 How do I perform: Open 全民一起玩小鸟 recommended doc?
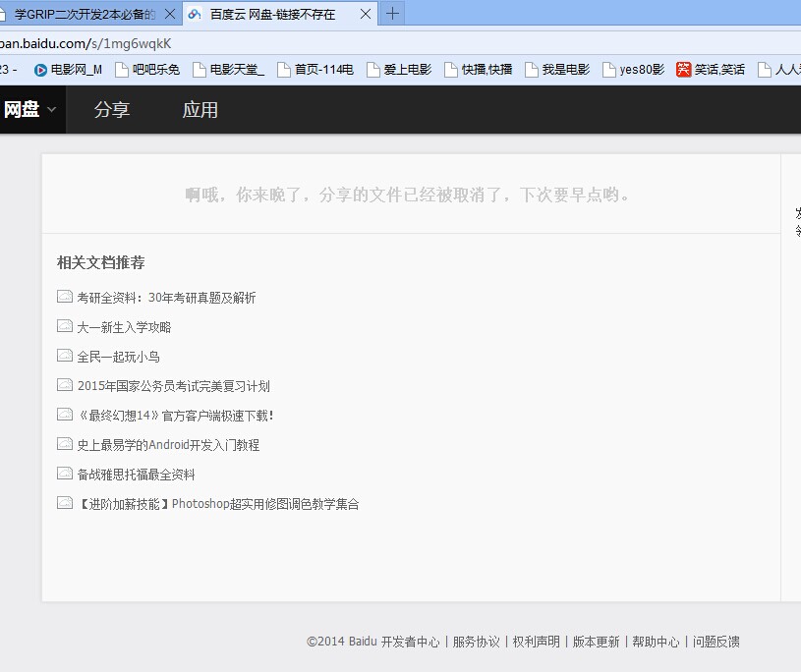(x=118, y=357)
